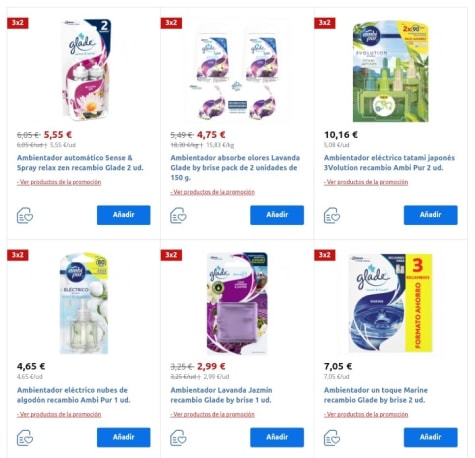View promotion products for Lavanda Jazmín recambio
Image resolution: width=475 pixels, height=458 pixels.
pyautogui.click(x=212, y=414)
